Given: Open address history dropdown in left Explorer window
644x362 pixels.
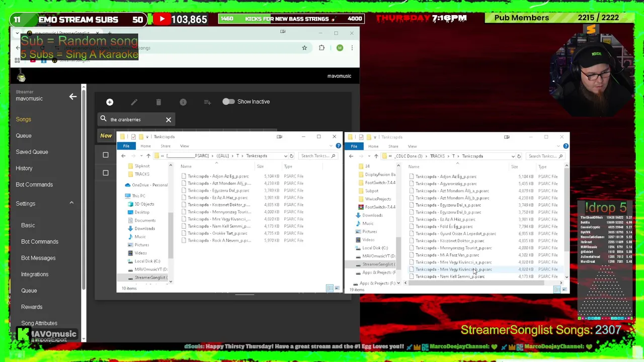Looking at the screenshot, I should [x=286, y=156].
